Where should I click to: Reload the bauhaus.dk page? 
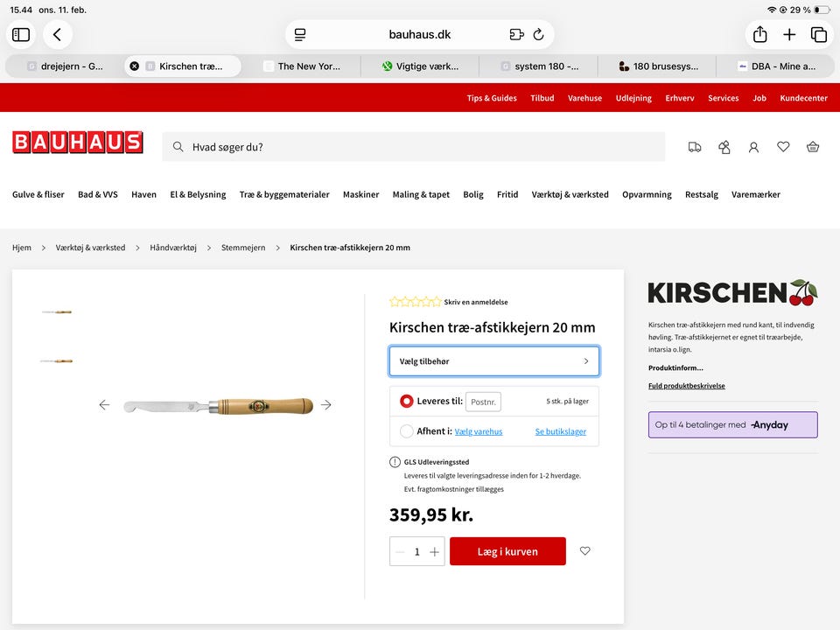point(538,35)
